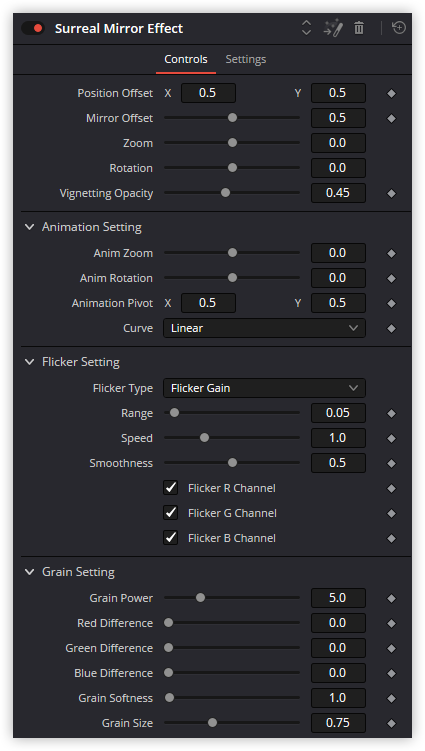Reset the effect using the reset icon
This screenshot has height=751, width=425.
[x=399, y=28]
